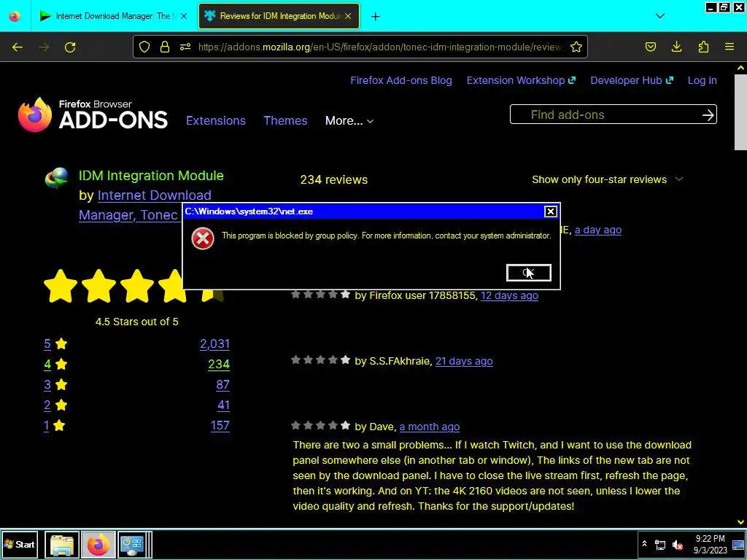Open site permissions icon in address bar

(185, 47)
